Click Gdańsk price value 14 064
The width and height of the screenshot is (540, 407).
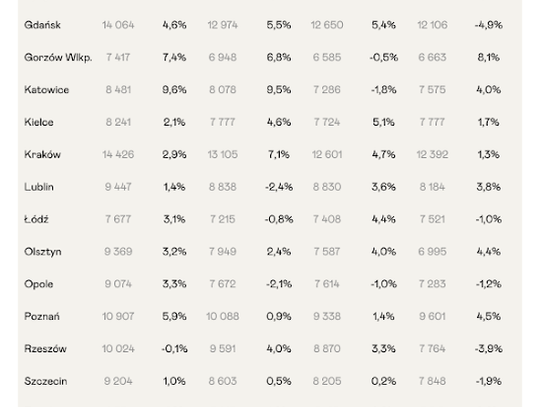[x=118, y=25]
